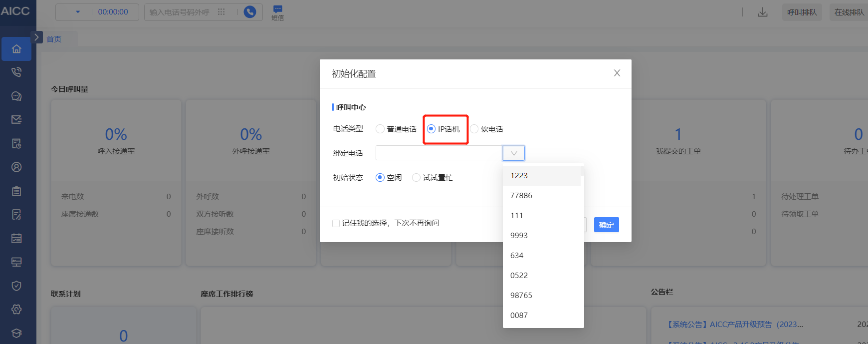Choose 1223 from phone list
868x344 pixels.
(x=542, y=176)
